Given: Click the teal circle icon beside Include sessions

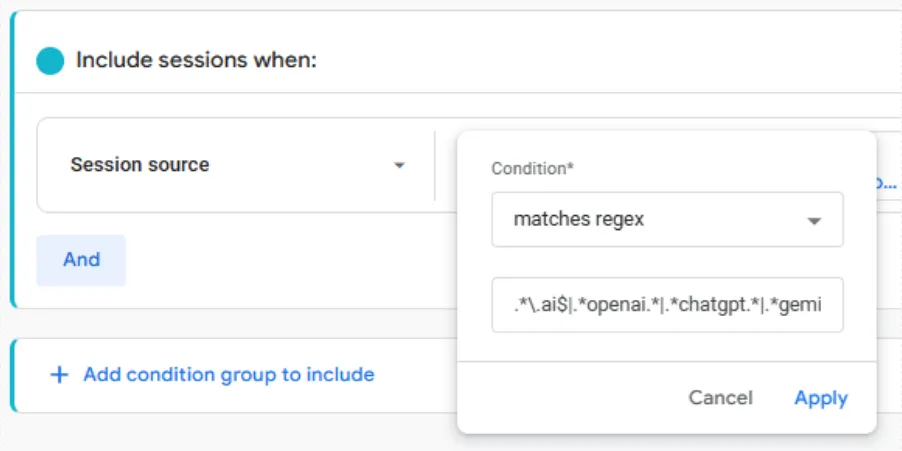Looking at the screenshot, I should (50, 61).
